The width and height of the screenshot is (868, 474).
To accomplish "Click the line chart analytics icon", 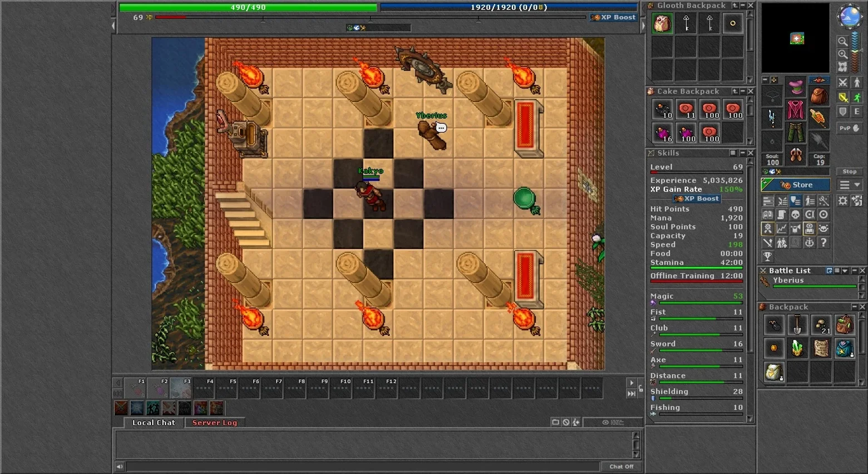I will [x=782, y=228].
